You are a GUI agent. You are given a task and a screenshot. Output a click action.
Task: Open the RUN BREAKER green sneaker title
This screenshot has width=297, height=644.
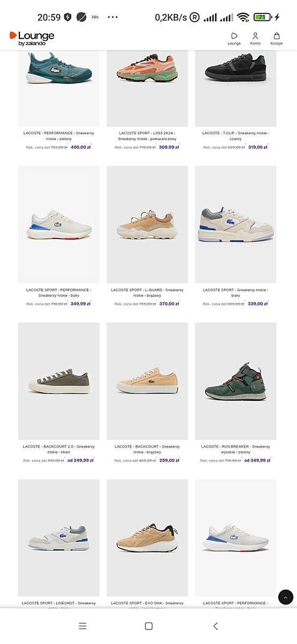236,449
